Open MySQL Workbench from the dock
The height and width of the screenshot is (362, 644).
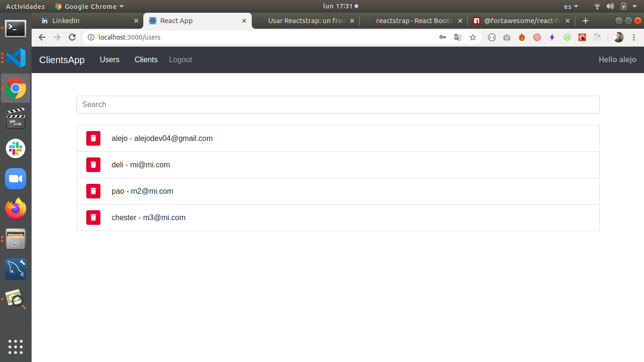[x=16, y=269]
